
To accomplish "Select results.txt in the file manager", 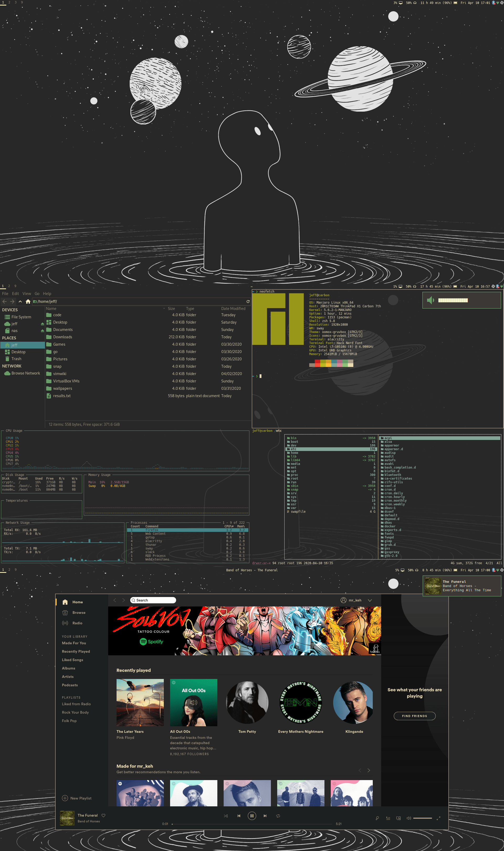I will coord(61,396).
